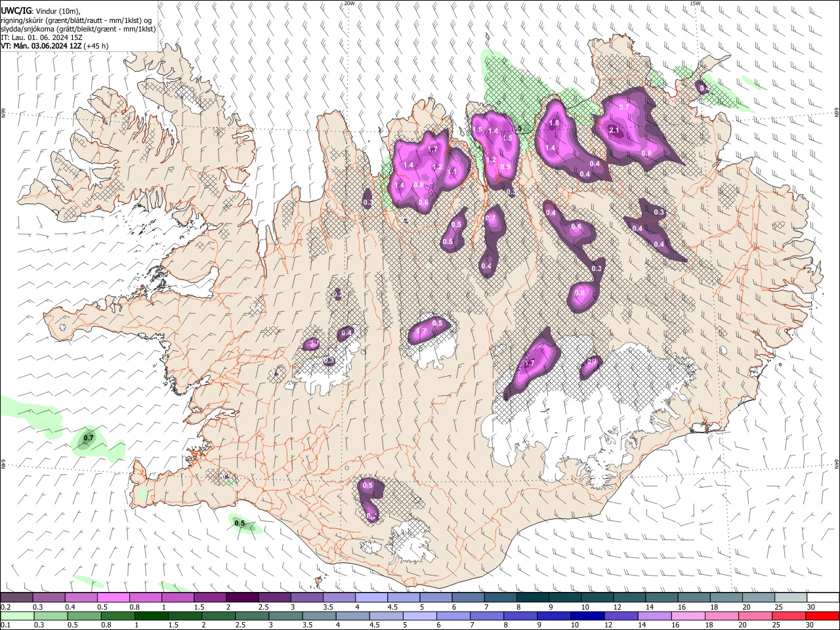Click the light lavender 4–4.5 upper-scale swatch
This screenshot has height=630, width=840.
[x=370, y=598]
